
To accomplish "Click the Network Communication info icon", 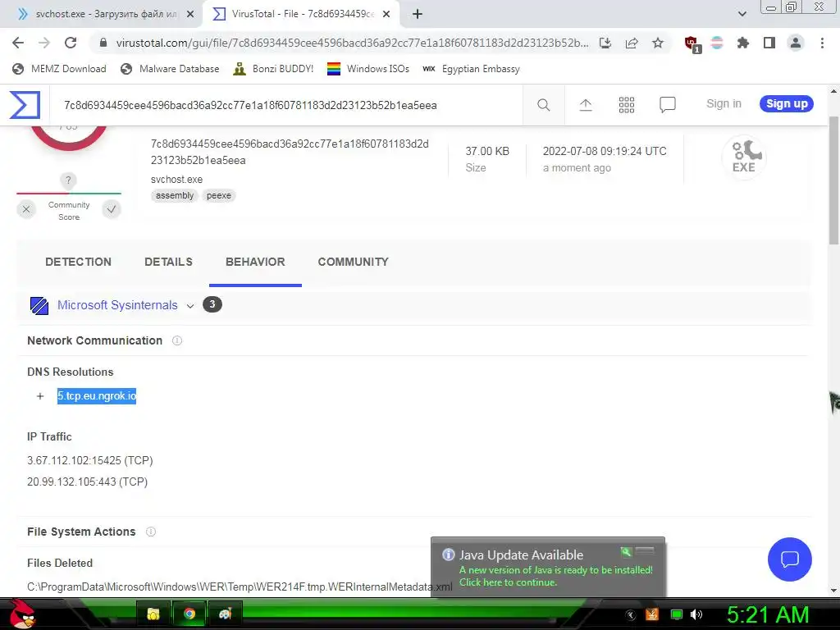I will pos(177,340).
